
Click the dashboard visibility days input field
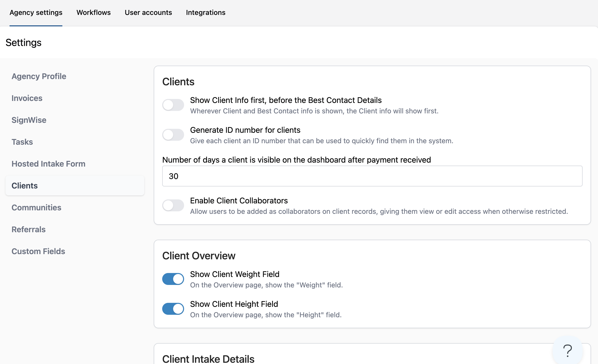[x=372, y=176]
